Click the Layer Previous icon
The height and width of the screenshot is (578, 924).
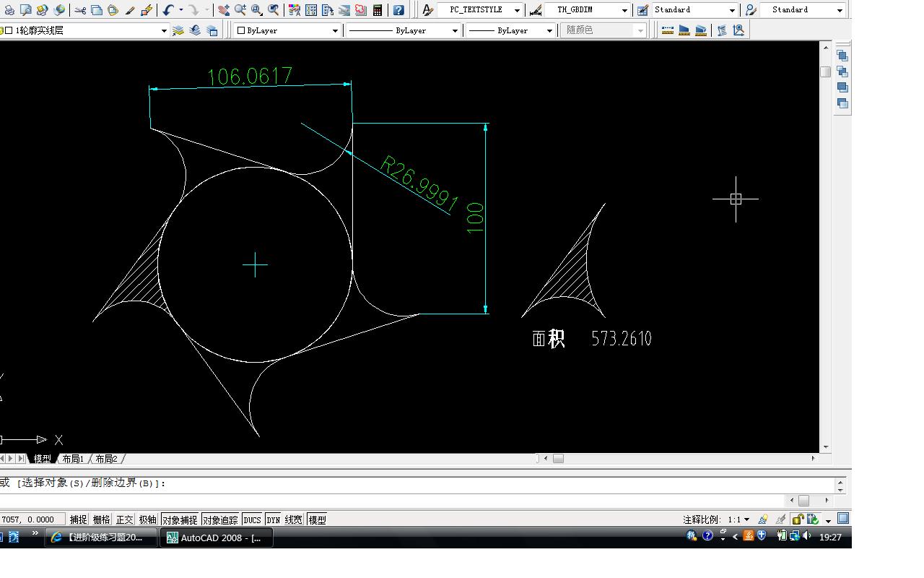(195, 30)
